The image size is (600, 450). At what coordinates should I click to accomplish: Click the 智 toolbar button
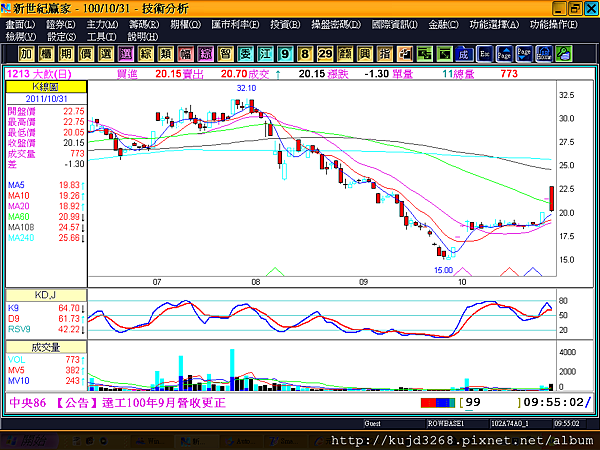(225, 54)
